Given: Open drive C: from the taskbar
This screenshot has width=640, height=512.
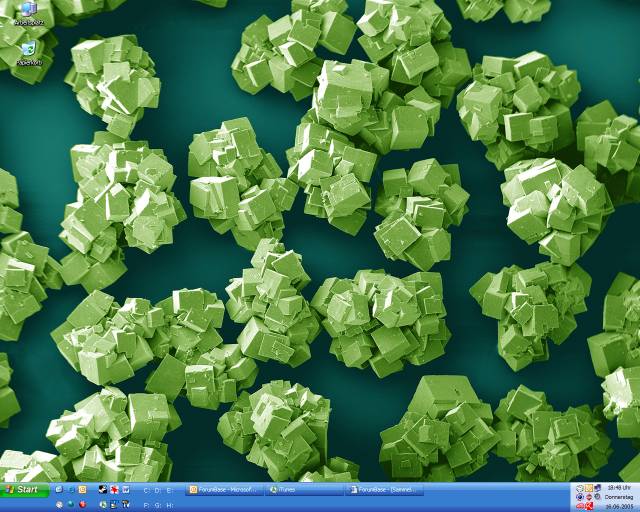Looking at the screenshot, I should [x=147, y=490].
